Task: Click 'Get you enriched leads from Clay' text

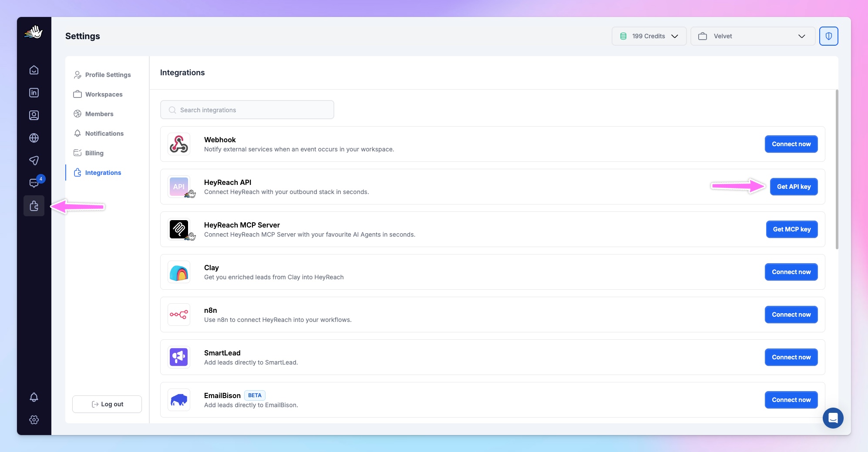Action: tap(274, 277)
